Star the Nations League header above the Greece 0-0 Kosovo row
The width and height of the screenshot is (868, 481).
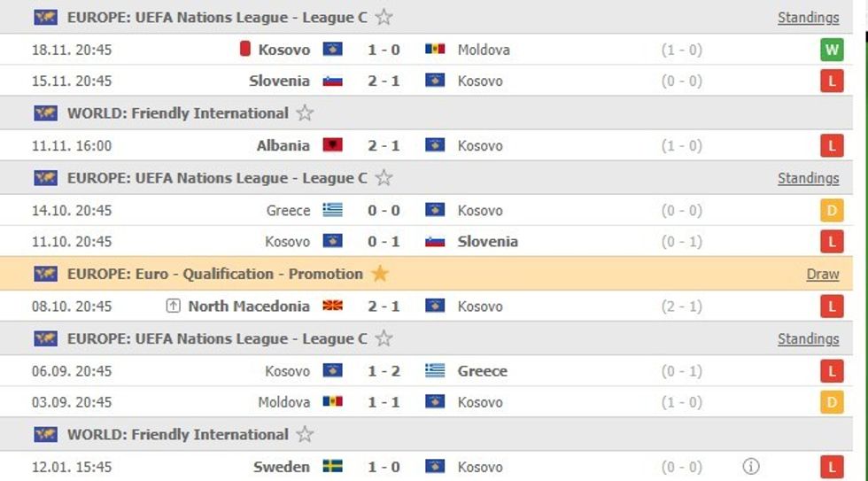(384, 178)
